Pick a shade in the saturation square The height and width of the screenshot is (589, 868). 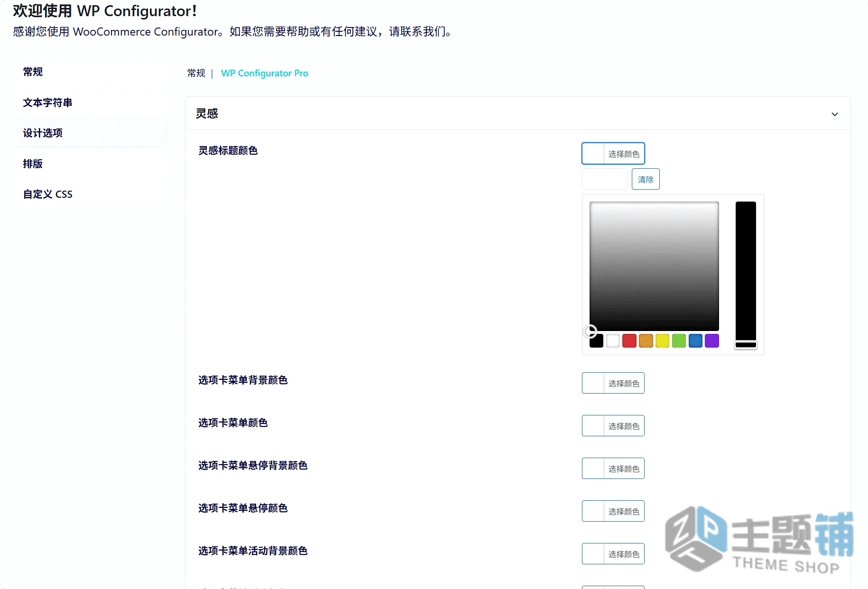coord(654,266)
